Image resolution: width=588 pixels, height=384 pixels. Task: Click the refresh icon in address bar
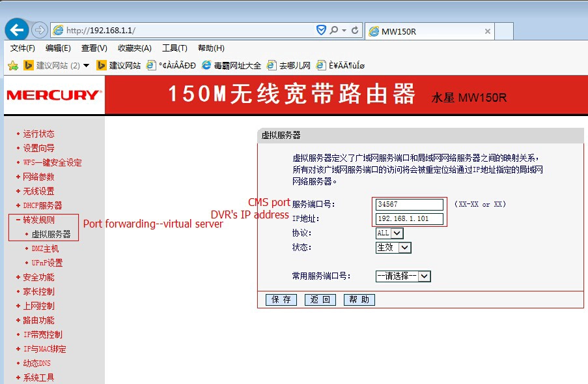[354, 30]
